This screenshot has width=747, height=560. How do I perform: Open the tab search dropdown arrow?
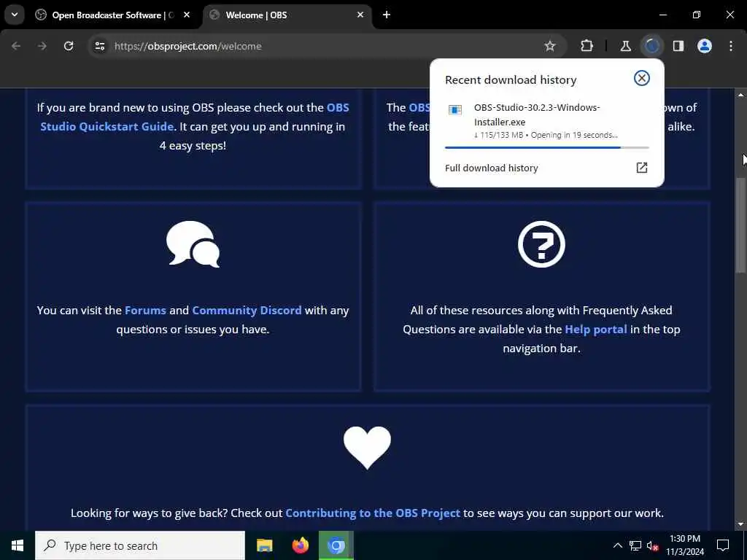click(15, 15)
